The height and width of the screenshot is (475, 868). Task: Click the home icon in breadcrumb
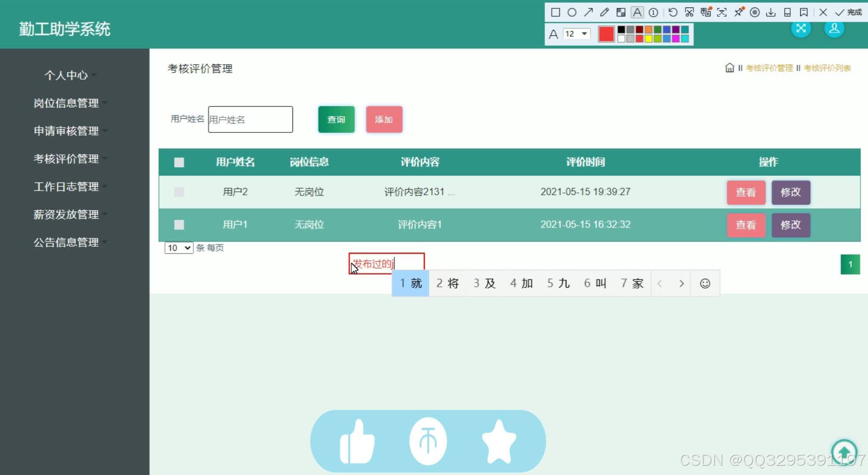coord(730,68)
